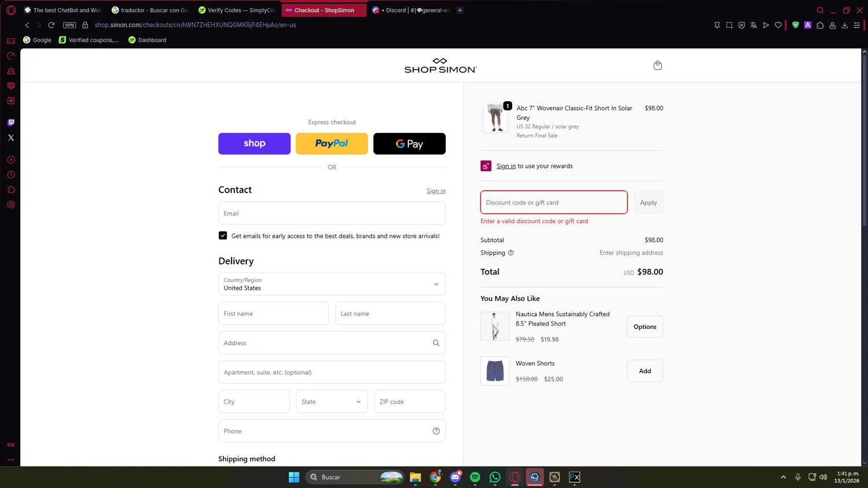
Task: Click the address bar URL
Action: (x=195, y=25)
